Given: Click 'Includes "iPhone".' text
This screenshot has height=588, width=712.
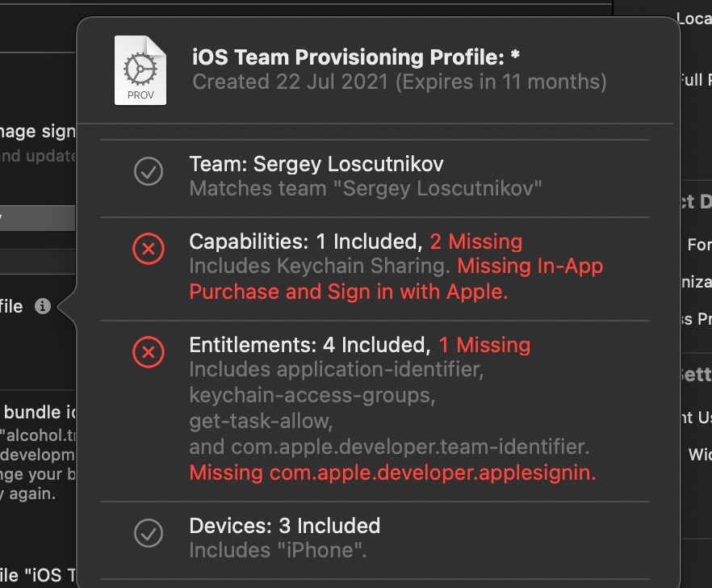Looking at the screenshot, I should (x=278, y=550).
